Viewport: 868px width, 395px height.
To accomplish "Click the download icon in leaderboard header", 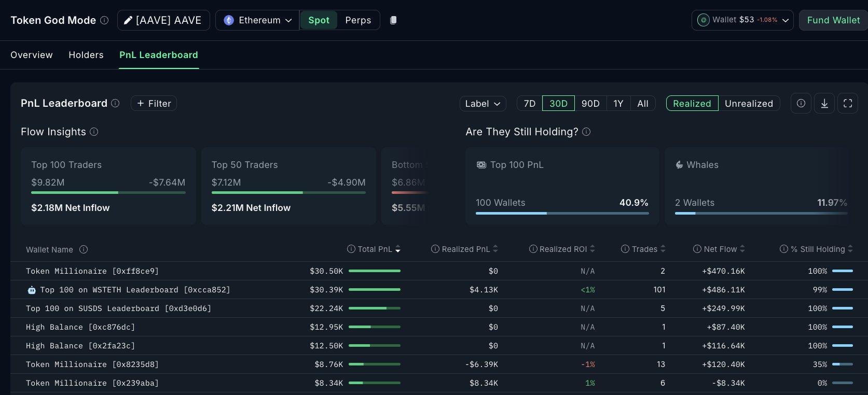I will [824, 103].
